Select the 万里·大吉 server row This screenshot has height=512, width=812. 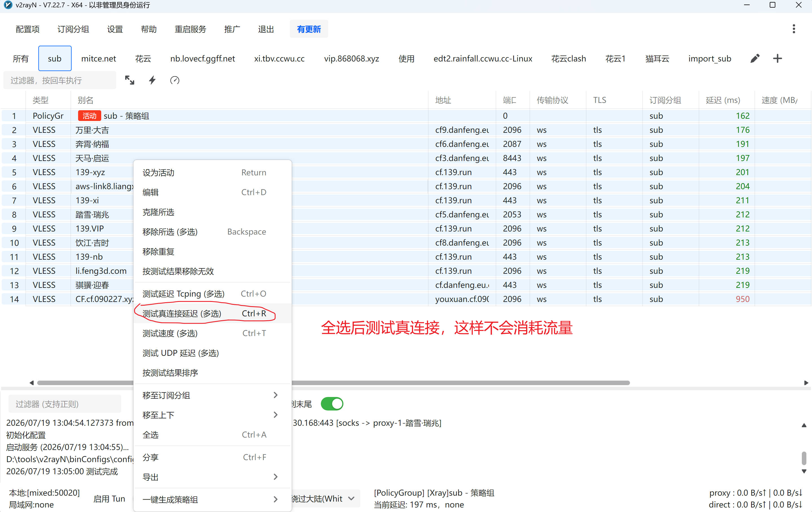coord(406,130)
